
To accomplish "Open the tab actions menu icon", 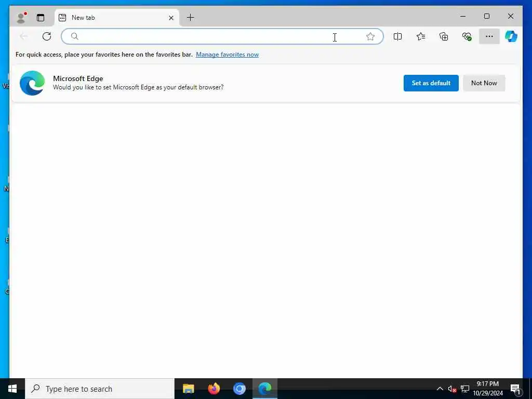I will point(41,18).
